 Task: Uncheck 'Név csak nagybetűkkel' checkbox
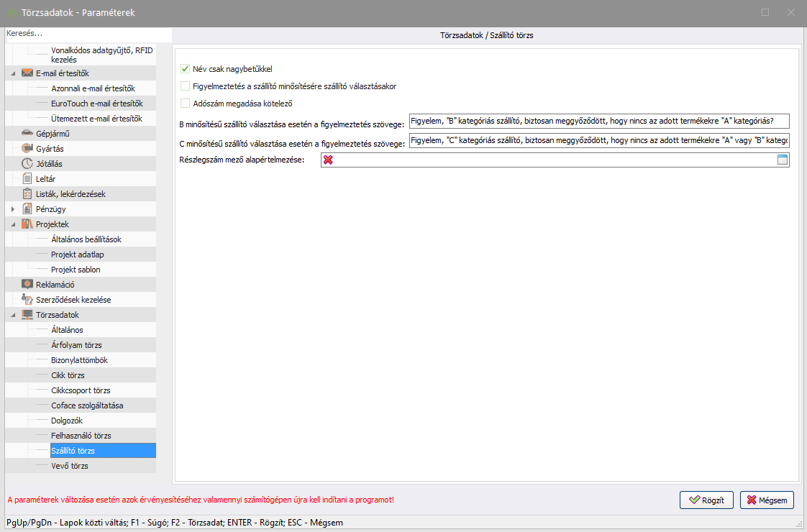(x=185, y=70)
